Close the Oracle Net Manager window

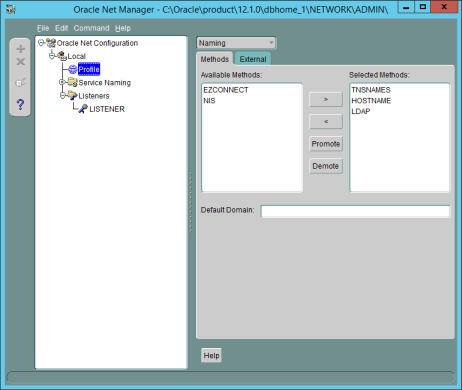[444, 7]
